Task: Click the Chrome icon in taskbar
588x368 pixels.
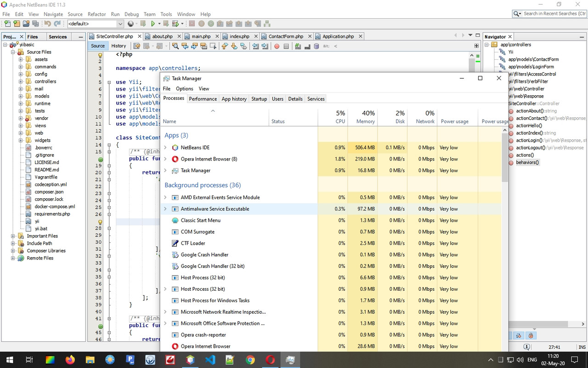Action: click(x=250, y=359)
